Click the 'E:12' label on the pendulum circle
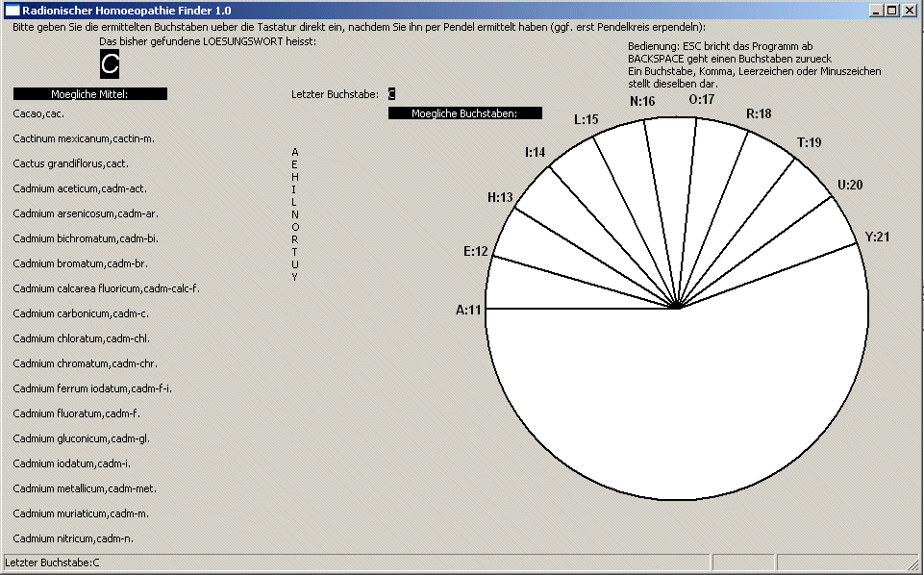The image size is (924, 575). (476, 252)
